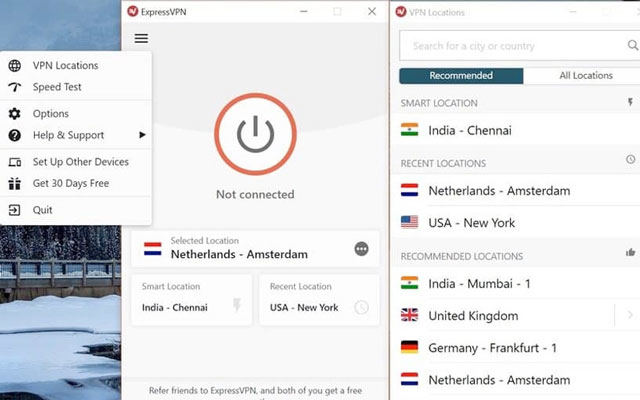This screenshot has height=400, width=640.
Task: Click the hamburger menu icon
Action: 141,38
